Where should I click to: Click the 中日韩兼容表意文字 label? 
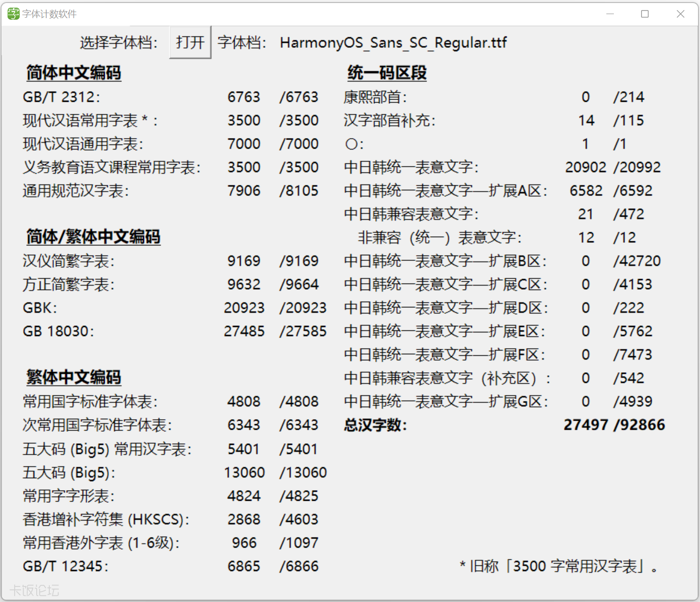tap(411, 214)
